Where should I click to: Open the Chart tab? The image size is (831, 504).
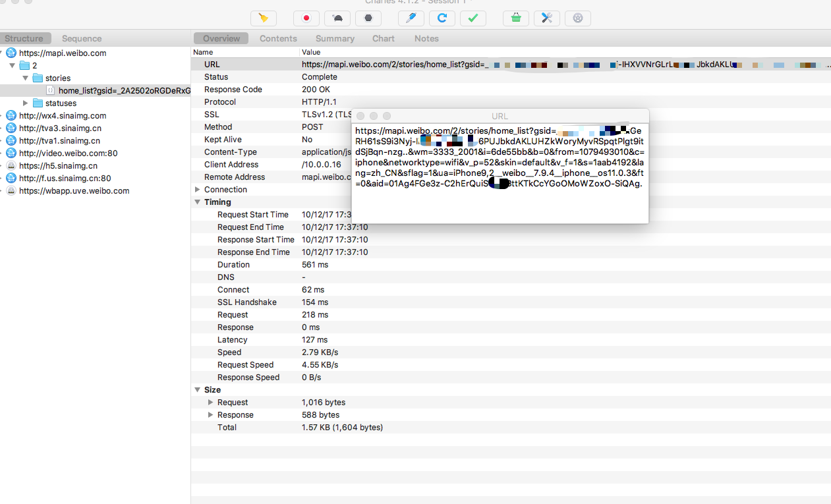pyautogui.click(x=383, y=38)
